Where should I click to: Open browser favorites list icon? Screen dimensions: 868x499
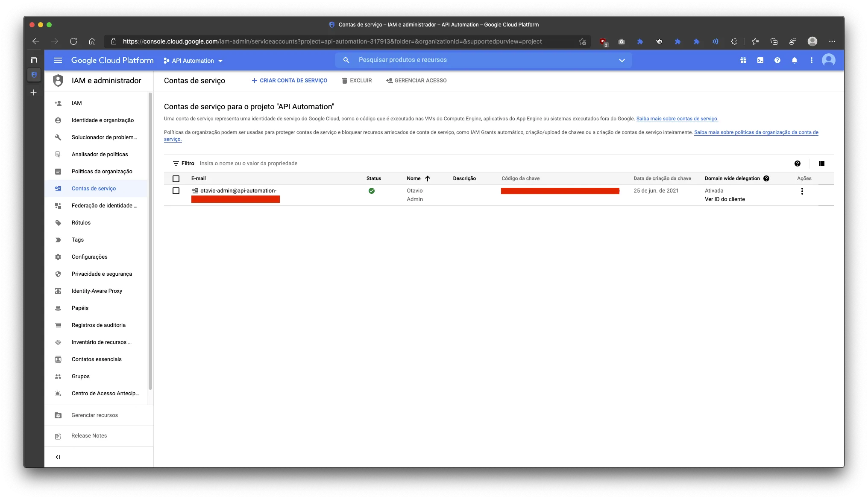pos(755,41)
